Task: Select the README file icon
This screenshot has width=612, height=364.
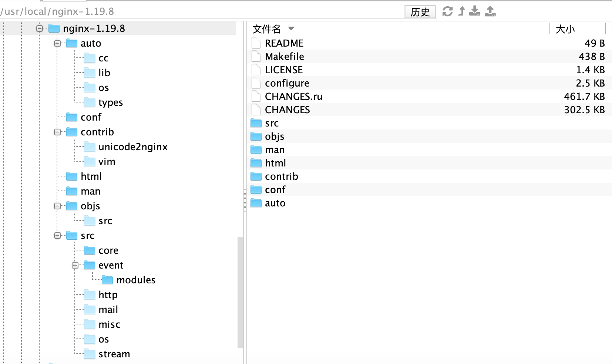Action: click(256, 43)
